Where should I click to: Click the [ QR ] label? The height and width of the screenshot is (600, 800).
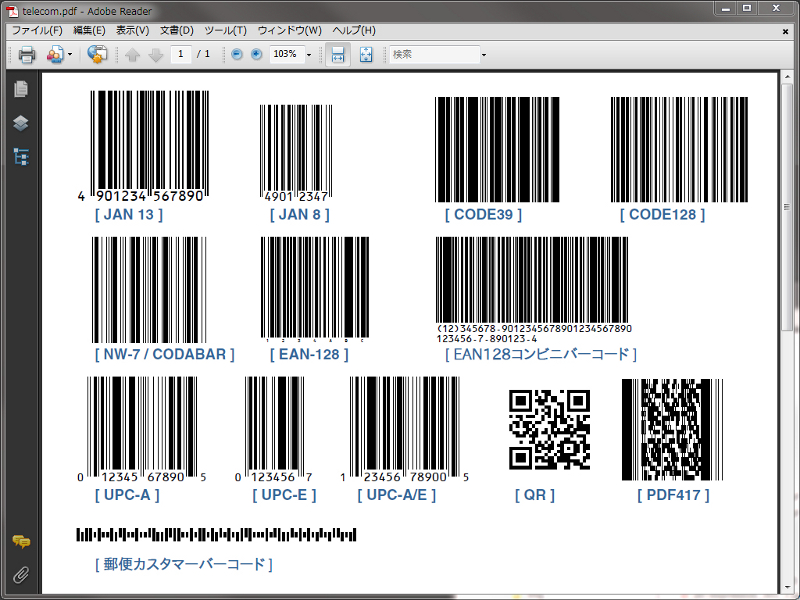[535, 495]
